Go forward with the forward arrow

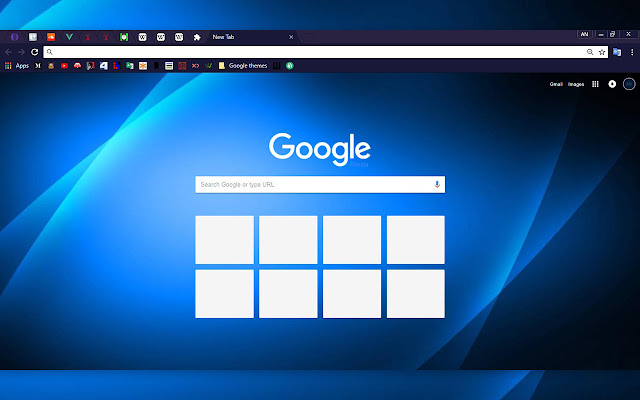click(x=22, y=52)
